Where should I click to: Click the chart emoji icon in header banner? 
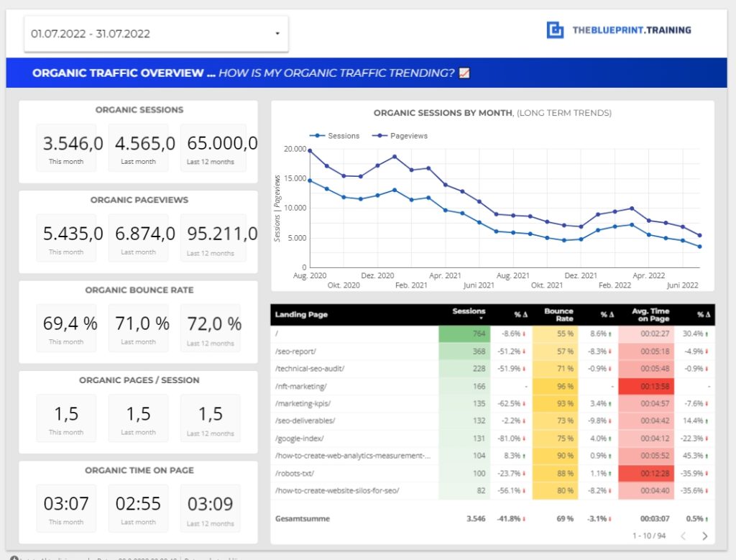(464, 73)
